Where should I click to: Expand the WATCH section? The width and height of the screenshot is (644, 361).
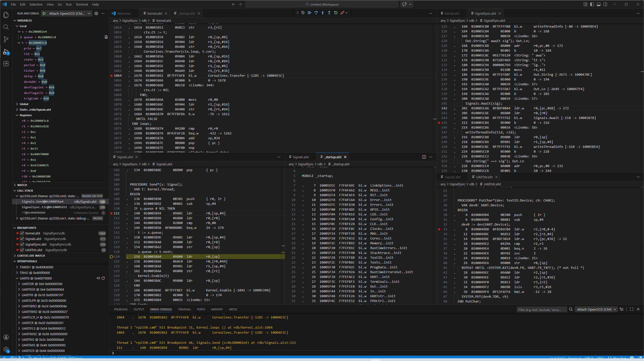[x=15, y=185]
